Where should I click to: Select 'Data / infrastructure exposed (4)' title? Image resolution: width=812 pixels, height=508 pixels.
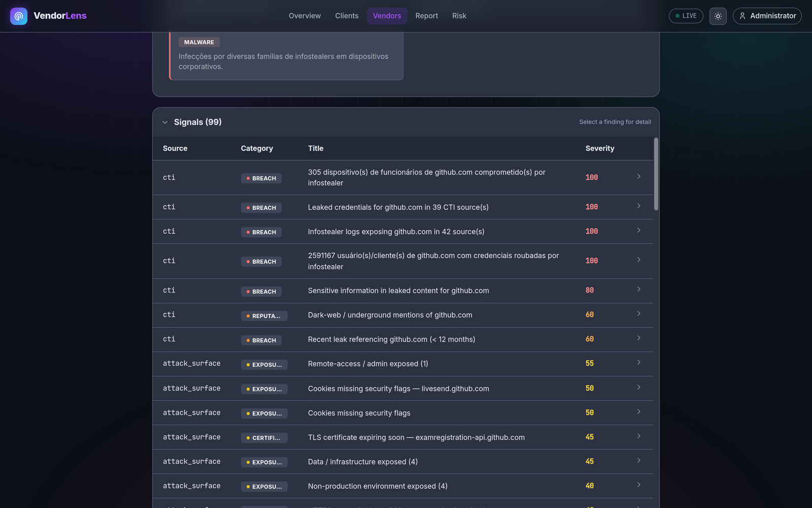[363, 462]
